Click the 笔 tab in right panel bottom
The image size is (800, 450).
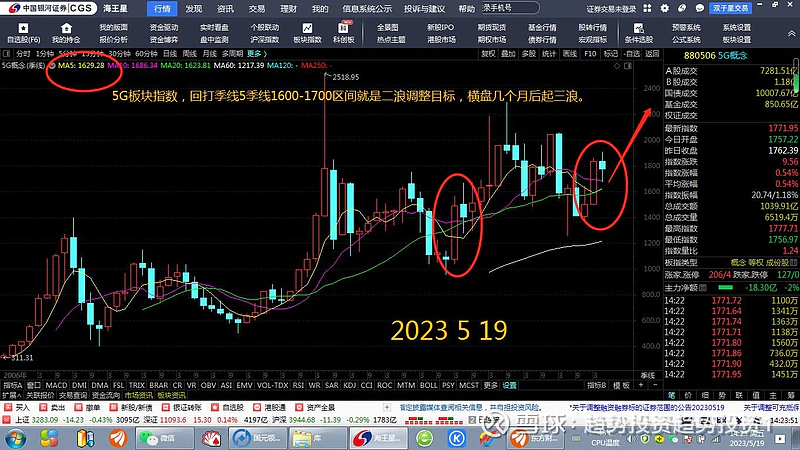point(671,395)
